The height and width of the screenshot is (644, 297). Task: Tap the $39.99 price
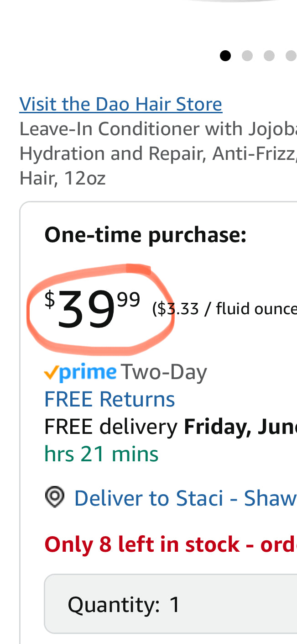[x=92, y=309]
